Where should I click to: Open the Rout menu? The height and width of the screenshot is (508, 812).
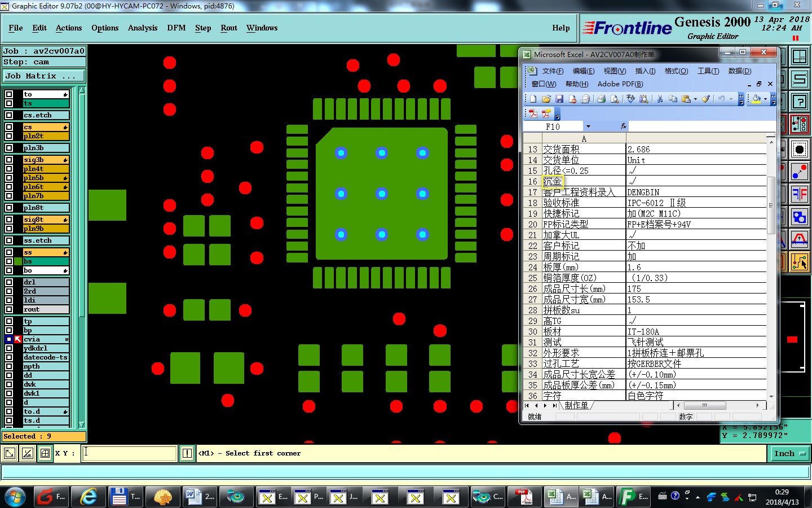[x=229, y=28]
